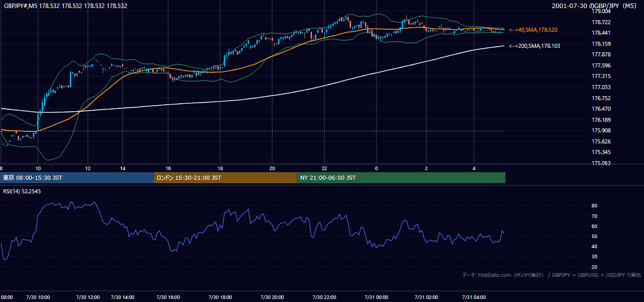Click the 178.441 price axis label

point(600,33)
